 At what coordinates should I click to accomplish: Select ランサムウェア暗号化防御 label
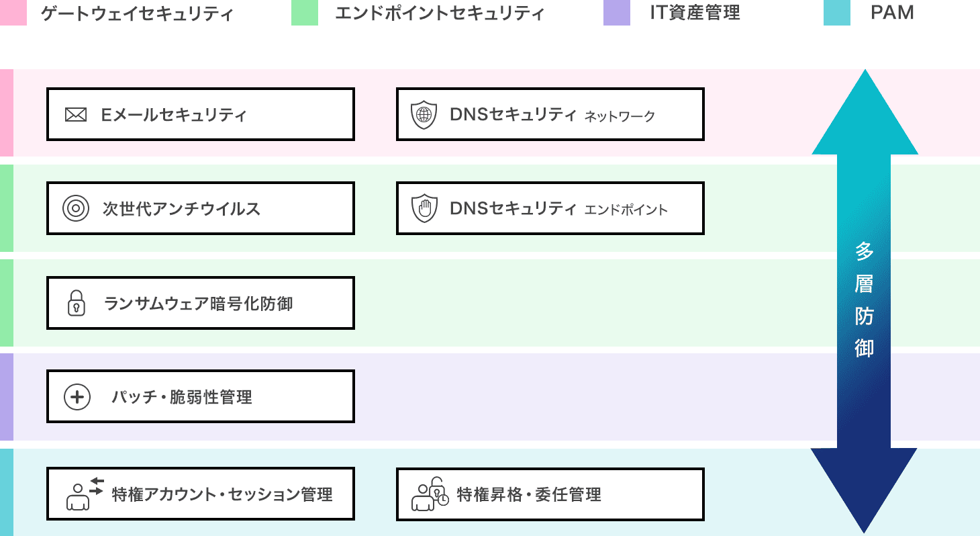(199, 304)
